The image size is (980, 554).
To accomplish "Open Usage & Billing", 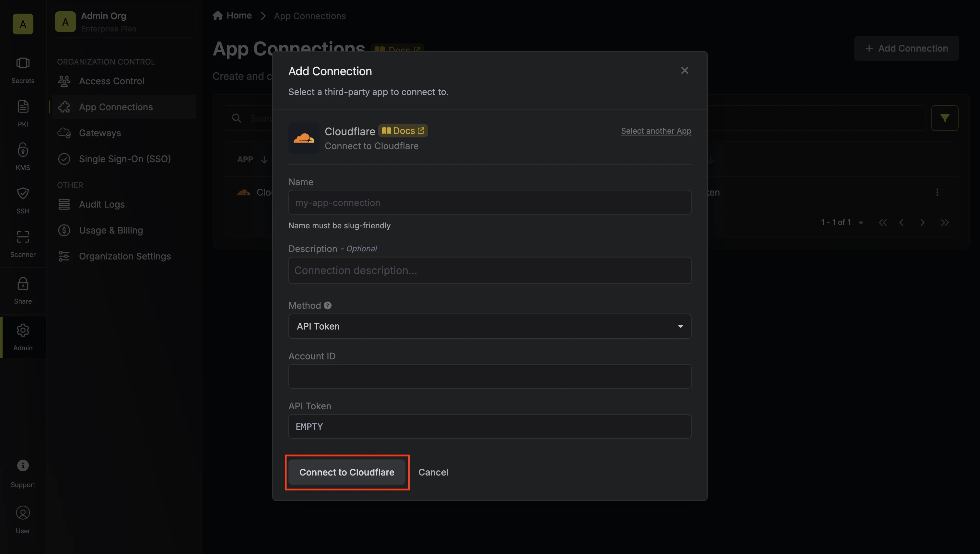I will tap(124, 230).
